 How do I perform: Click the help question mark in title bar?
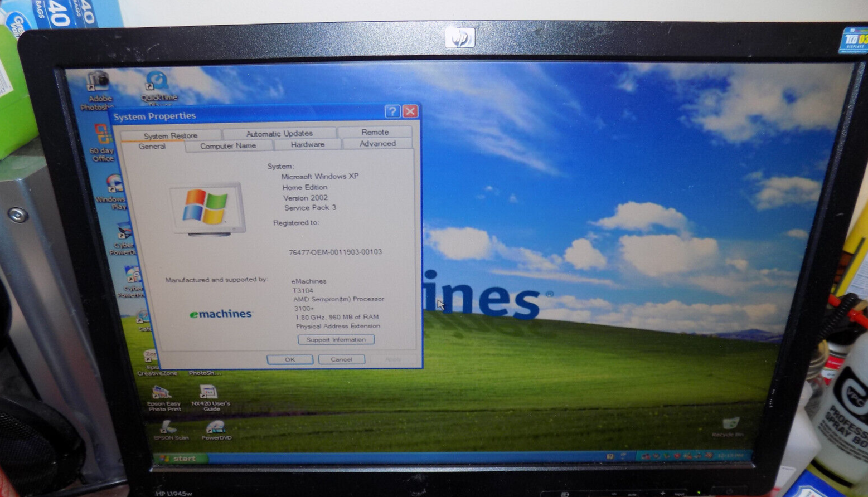point(392,111)
